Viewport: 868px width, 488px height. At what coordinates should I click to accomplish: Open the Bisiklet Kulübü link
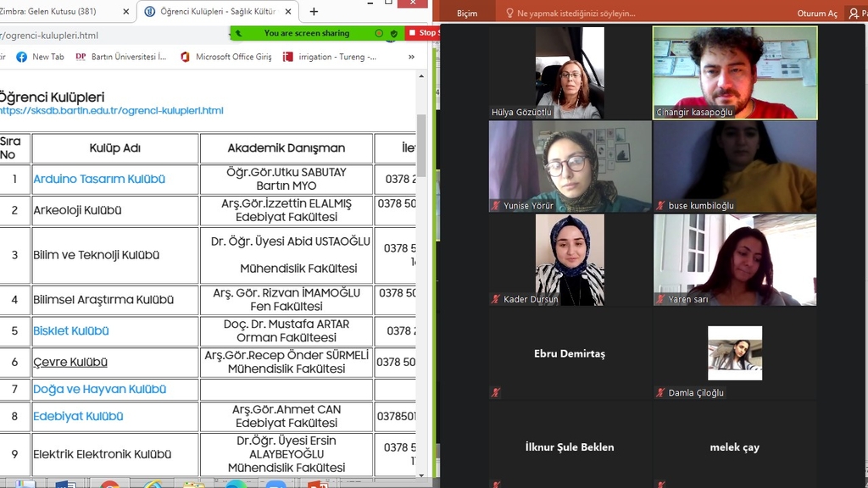(71, 330)
